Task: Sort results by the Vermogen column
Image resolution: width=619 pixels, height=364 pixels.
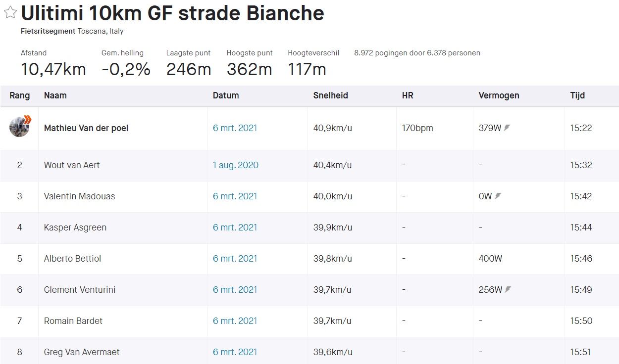Action: (499, 95)
